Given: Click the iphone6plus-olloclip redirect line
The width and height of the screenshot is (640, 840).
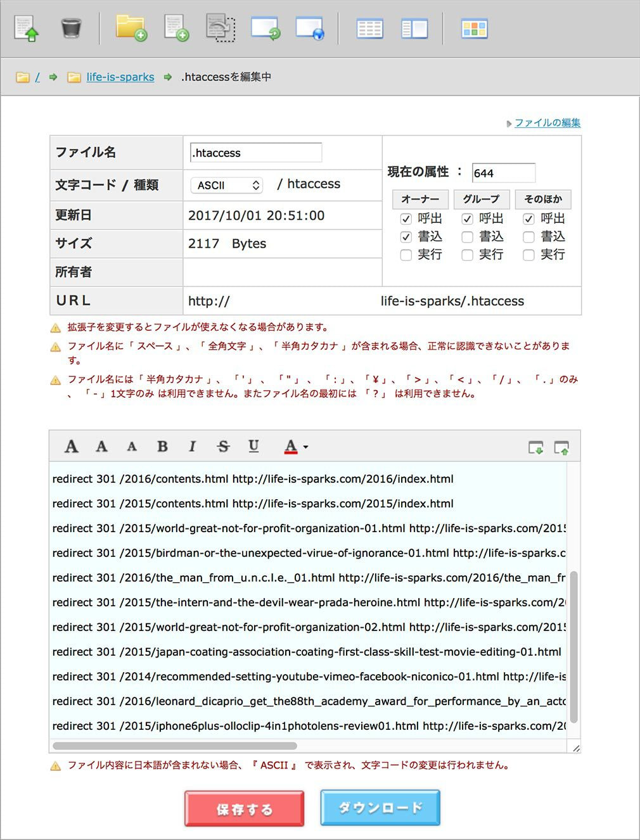Looking at the screenshot, I should tap(309, 726).
